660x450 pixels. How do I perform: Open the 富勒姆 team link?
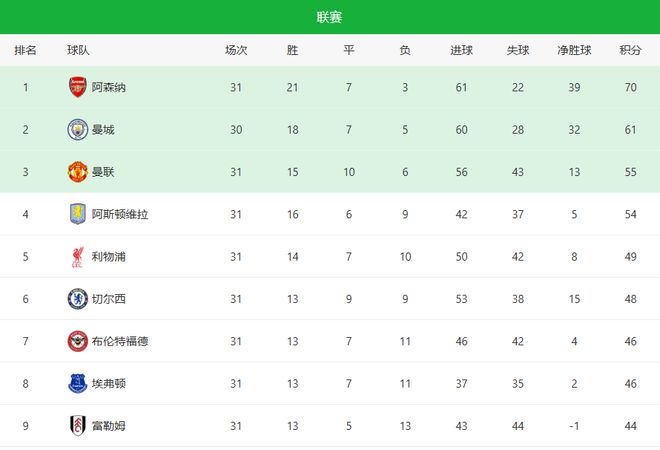tap(109, 425)
